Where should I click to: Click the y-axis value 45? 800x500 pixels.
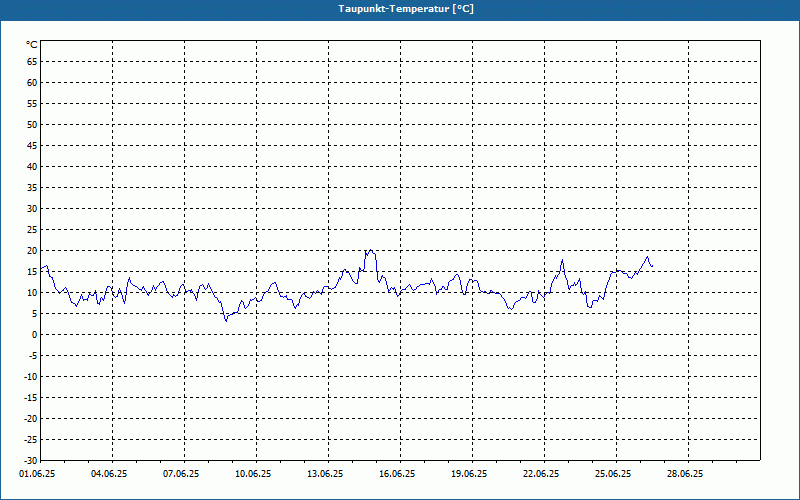pyautogui.click(x=32, y=146)
